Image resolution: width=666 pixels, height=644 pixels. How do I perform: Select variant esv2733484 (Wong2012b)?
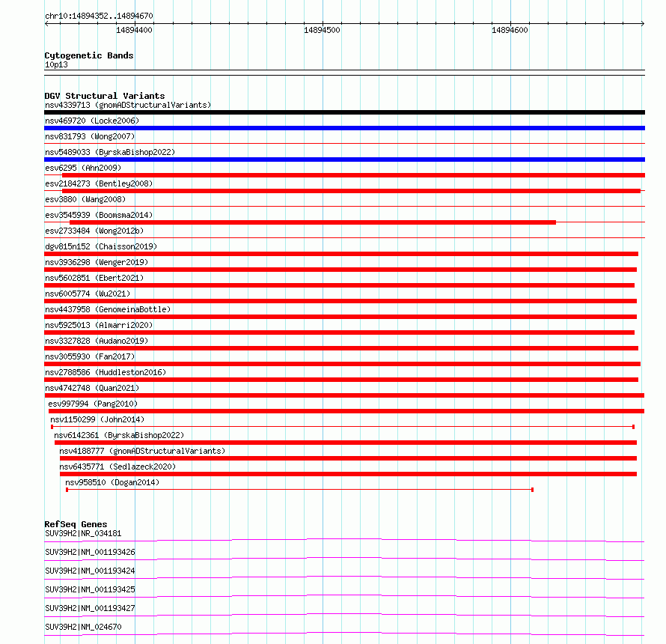(94, 231)
